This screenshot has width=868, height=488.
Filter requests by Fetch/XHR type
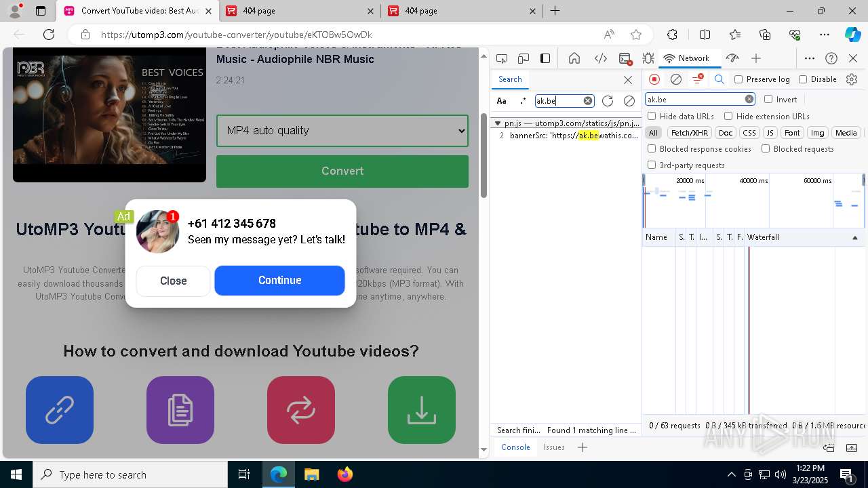[689, 133]
